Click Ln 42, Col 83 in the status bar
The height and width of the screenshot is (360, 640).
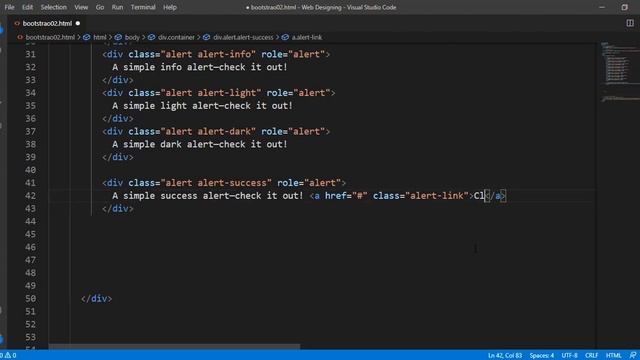pos(505,356)
